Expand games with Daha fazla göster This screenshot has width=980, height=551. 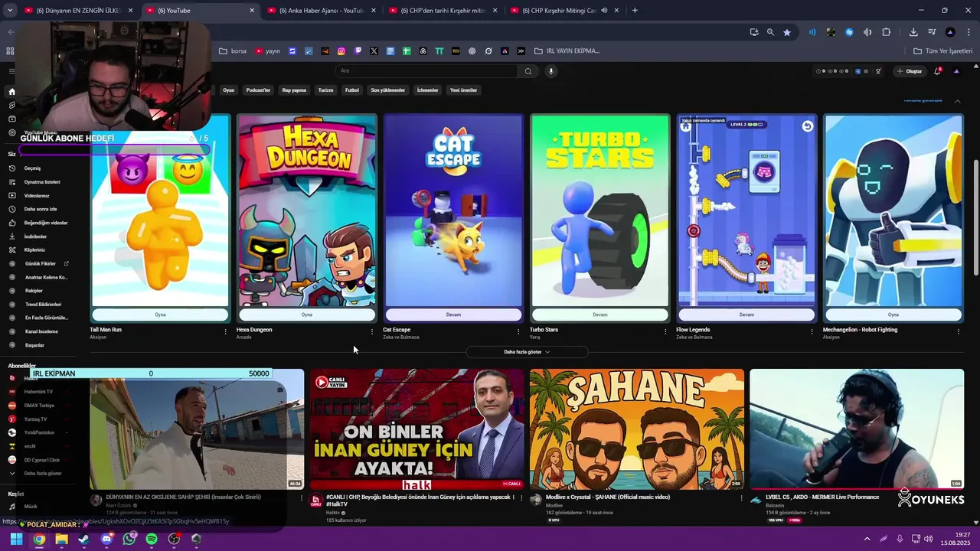coord(527,352)
